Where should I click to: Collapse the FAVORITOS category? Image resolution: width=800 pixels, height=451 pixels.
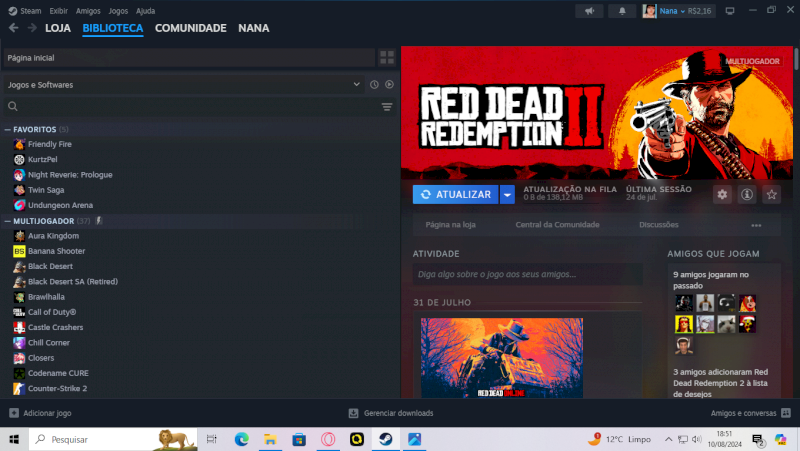pyautogui.click(x=8, y=130)
